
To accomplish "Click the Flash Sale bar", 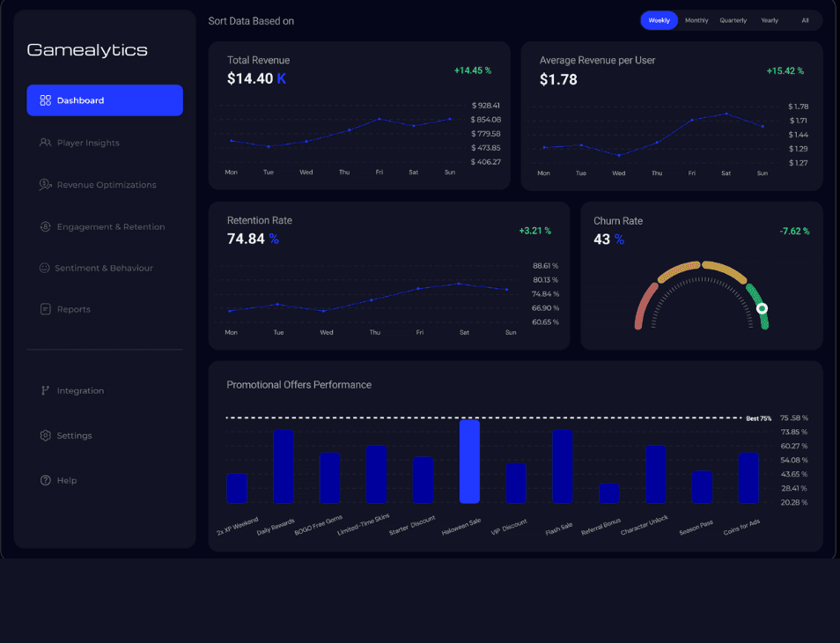I will click(x=563, y=466).
